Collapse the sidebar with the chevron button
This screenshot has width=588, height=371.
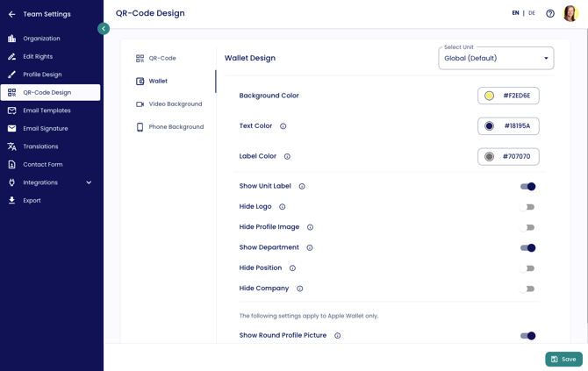point(104,28)
